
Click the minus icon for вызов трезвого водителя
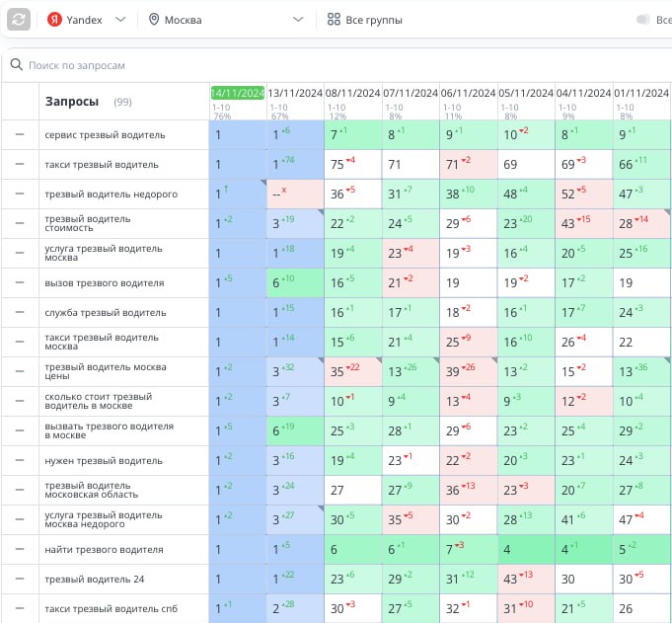point(20,282)
